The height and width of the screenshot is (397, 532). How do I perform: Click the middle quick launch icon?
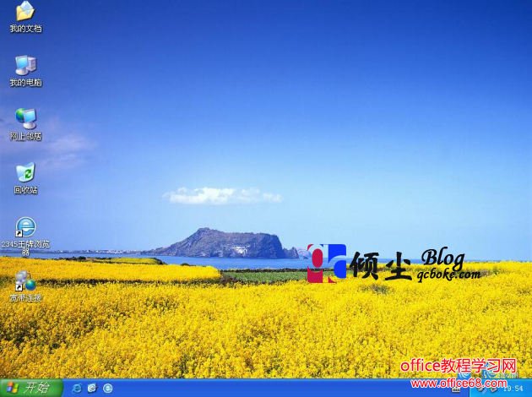click(x=92, y=388)
